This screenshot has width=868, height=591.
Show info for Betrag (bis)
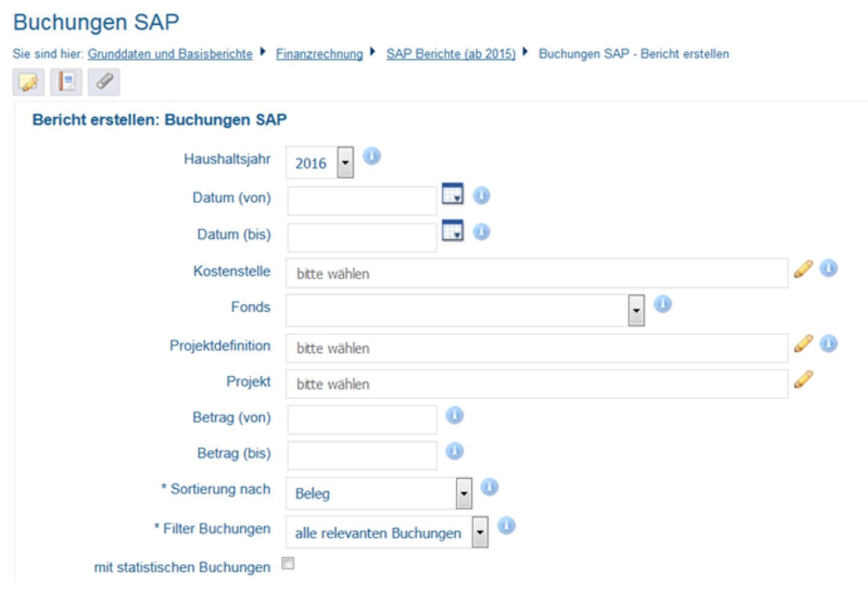(454, 451)
